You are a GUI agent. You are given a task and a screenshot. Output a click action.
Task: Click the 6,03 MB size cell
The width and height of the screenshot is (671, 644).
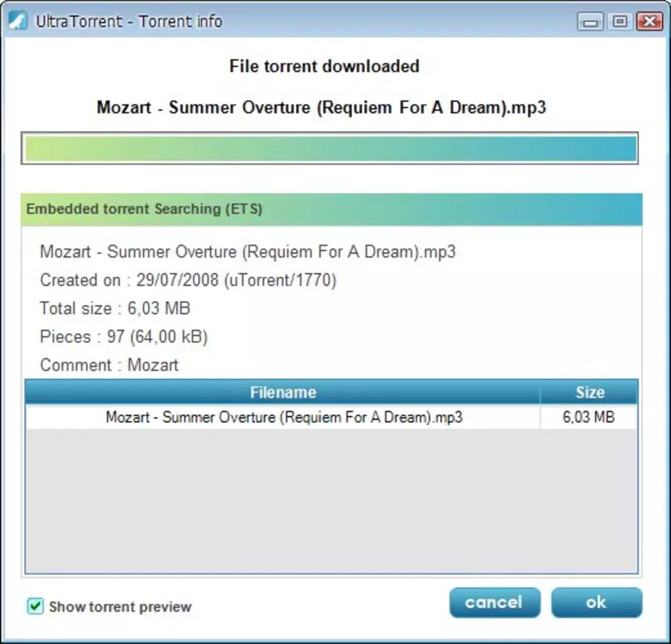(589, 417)
